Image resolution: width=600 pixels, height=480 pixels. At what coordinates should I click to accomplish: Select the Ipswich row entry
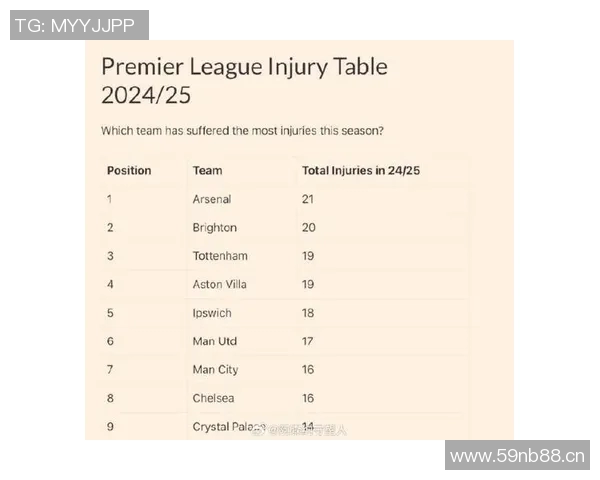pos(212,313)
